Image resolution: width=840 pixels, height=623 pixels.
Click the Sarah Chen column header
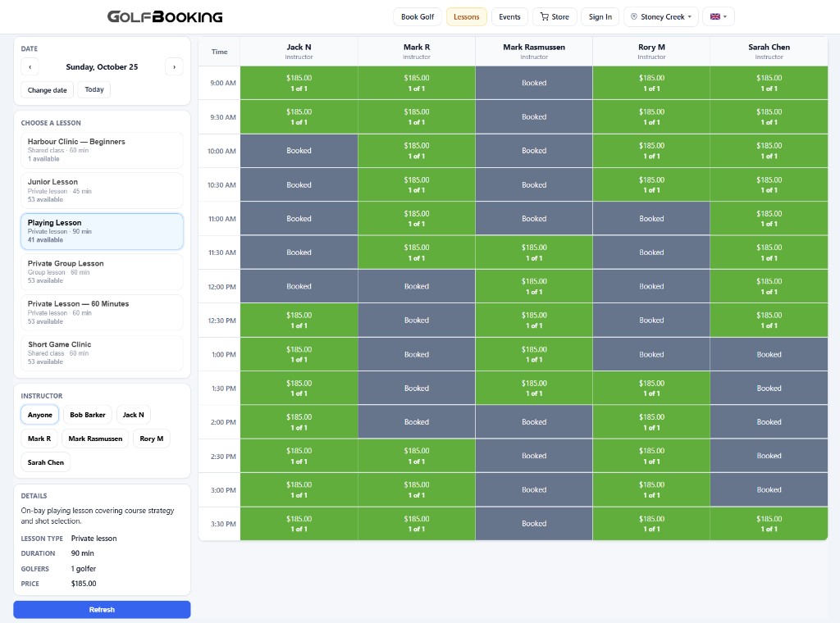pos(769,52)
